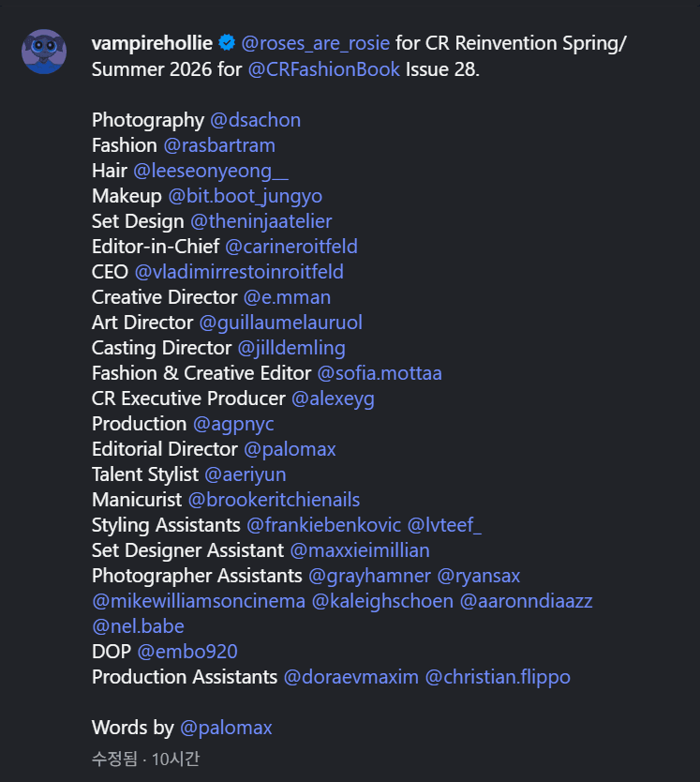Image resolution: width=700 pixels, height=782 pixels.
Task: Click the vampirehollie profile avatar
Action: click(x=44, y=51)
